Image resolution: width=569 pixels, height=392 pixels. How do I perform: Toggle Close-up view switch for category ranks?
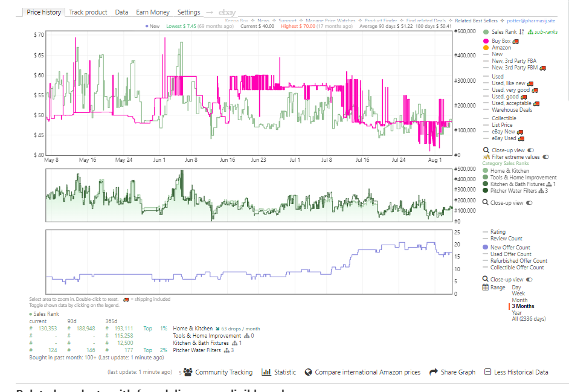point(529,203)
